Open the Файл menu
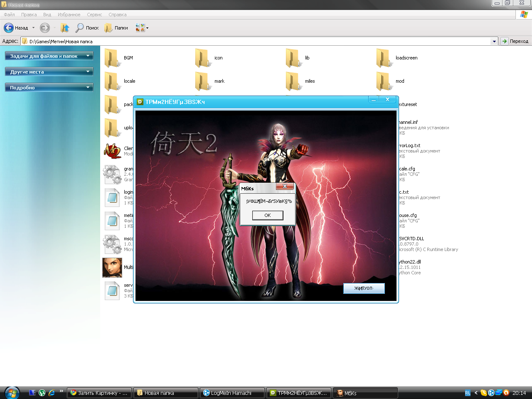 pos(9,15)
